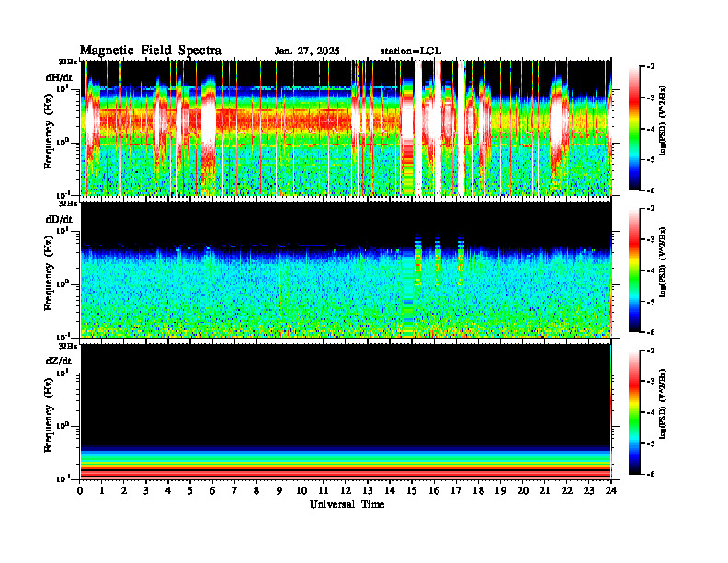Click the dH/dt colorbar PSD units label
This screenshot has width=728, height=563.
[x=662, y=121]
